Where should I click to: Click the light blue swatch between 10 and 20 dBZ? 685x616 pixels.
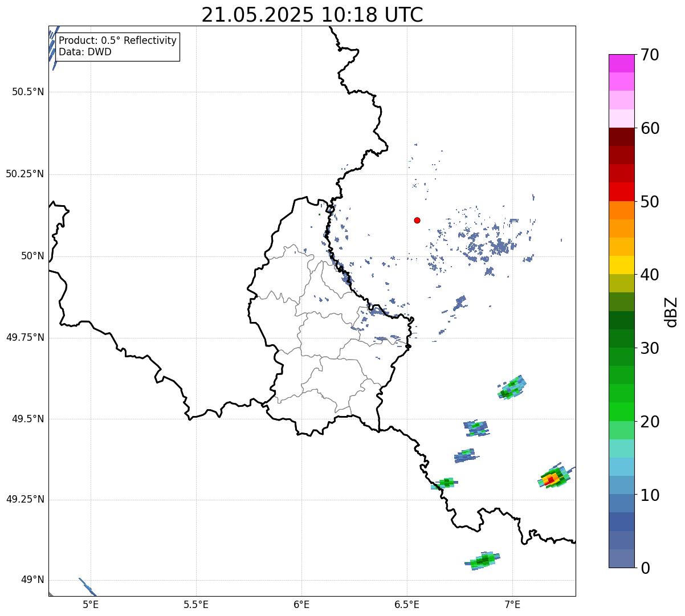(x=622, y=467)
